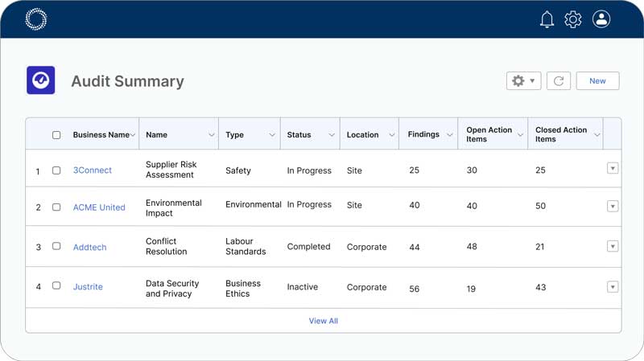This screenshot has width=644, height=361.
Task: Click the Type column header
Action: [x=235, y=135]
